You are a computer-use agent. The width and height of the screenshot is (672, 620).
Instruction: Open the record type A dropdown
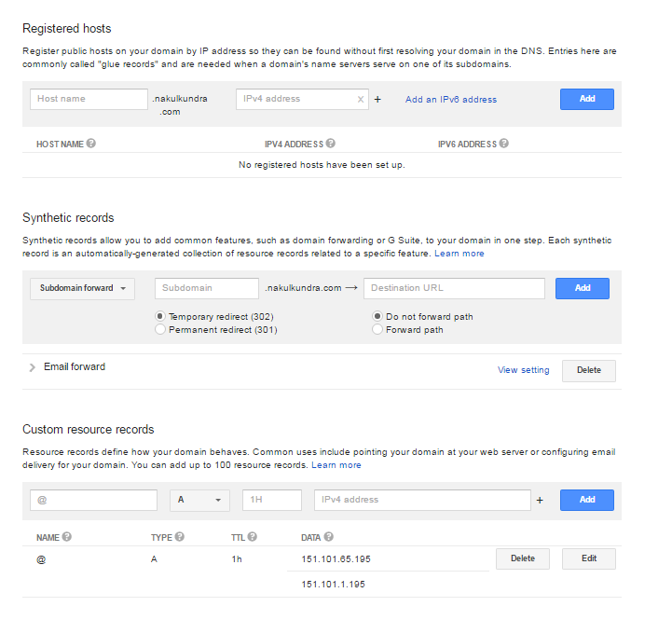199,501
